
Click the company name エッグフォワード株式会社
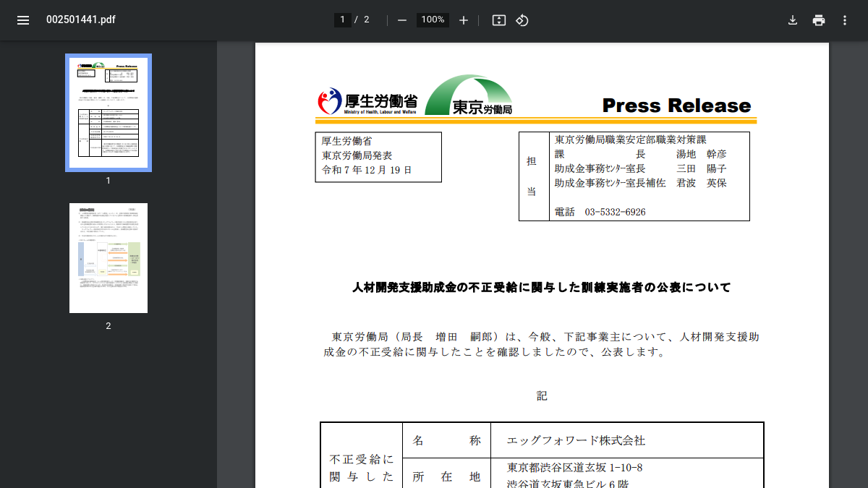point(576,440)
